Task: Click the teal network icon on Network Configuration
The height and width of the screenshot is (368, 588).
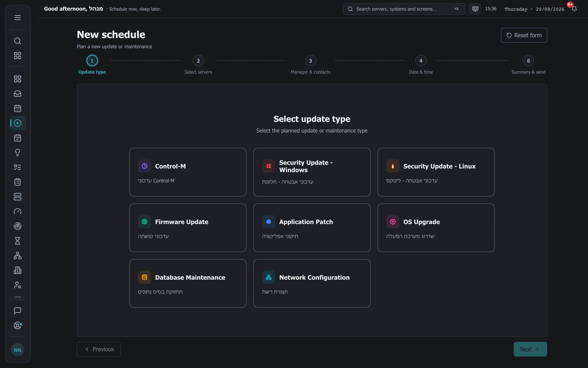Action: 268,277
